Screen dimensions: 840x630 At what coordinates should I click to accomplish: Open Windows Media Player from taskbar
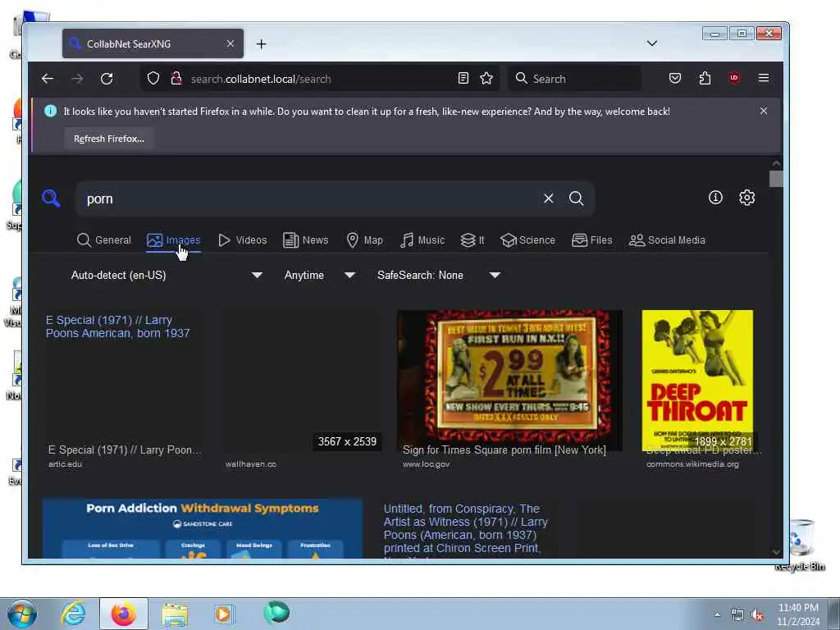(224, 614)
